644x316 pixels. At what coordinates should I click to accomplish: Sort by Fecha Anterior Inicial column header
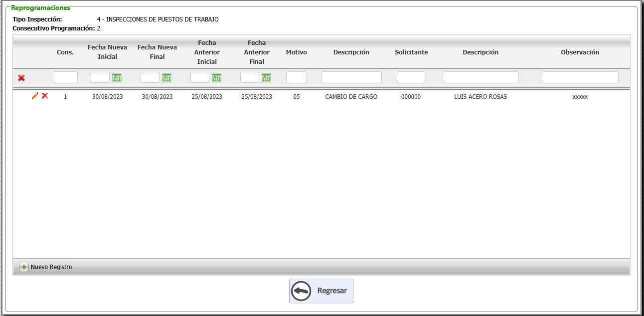click(207, 52)
